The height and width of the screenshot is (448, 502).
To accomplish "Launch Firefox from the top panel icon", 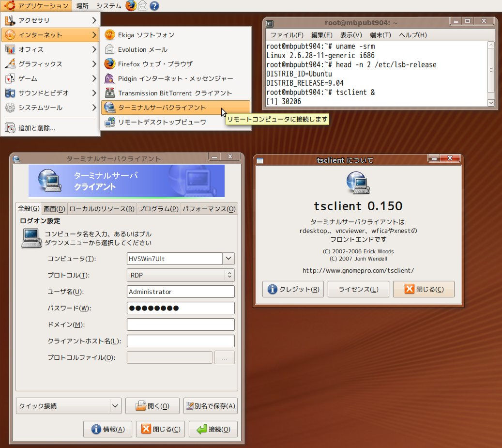I will point(131,6).
